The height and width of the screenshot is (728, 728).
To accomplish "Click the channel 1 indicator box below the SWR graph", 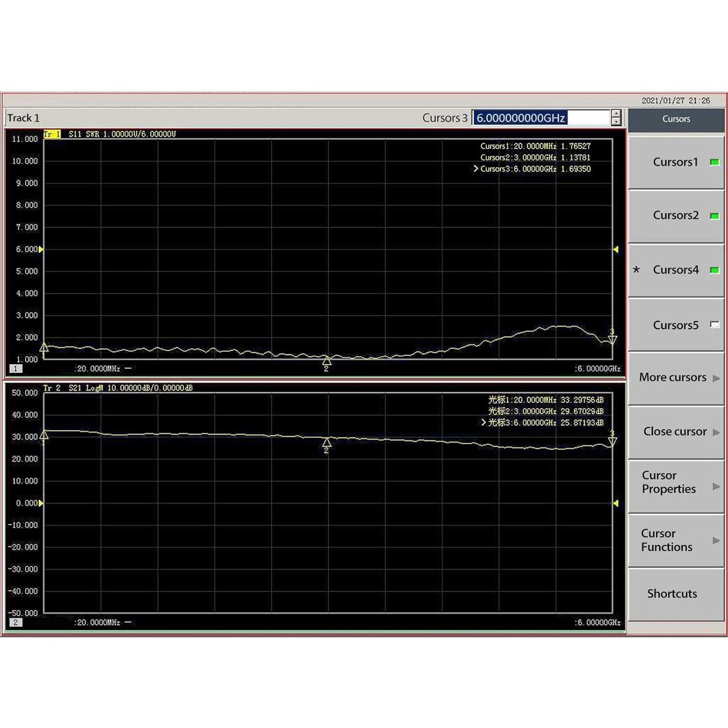I will click(x=16, y=369).
